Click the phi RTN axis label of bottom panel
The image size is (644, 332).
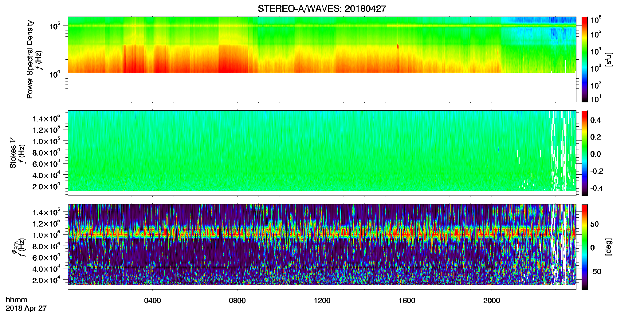tap(14, 247)
